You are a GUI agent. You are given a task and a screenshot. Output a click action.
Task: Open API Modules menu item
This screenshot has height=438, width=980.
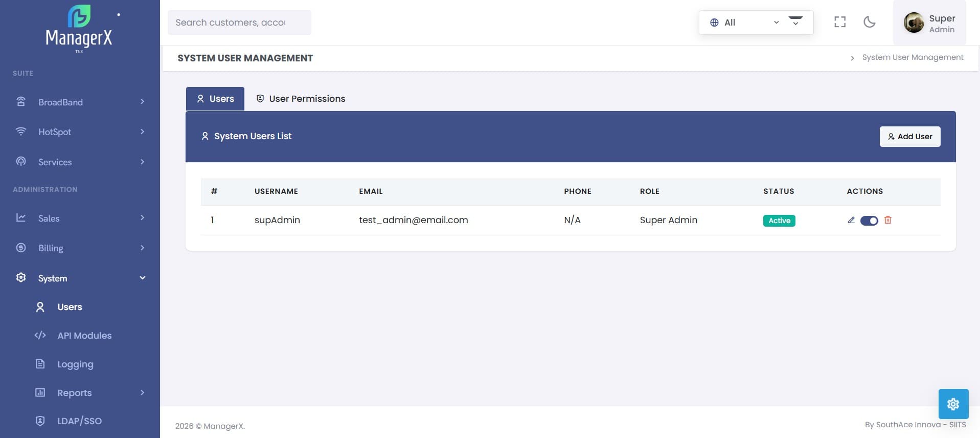tap(84, 336)
